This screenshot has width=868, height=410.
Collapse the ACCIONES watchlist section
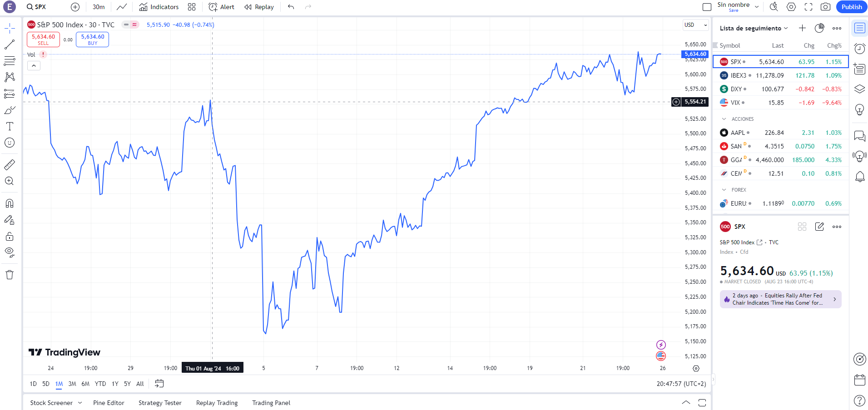tap(724, 119)
